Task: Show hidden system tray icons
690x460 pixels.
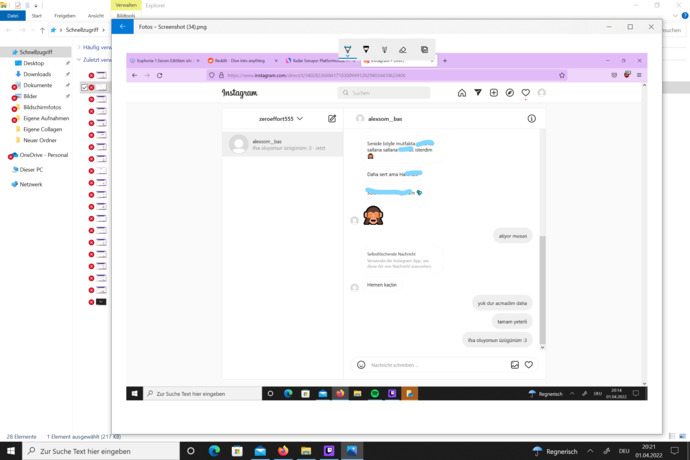Action: point(590,451)
